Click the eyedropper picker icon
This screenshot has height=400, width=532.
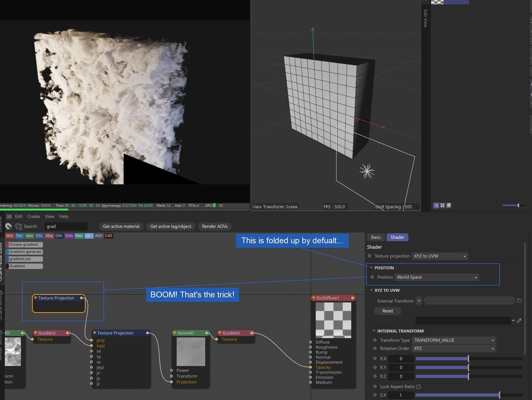point(519,320)
